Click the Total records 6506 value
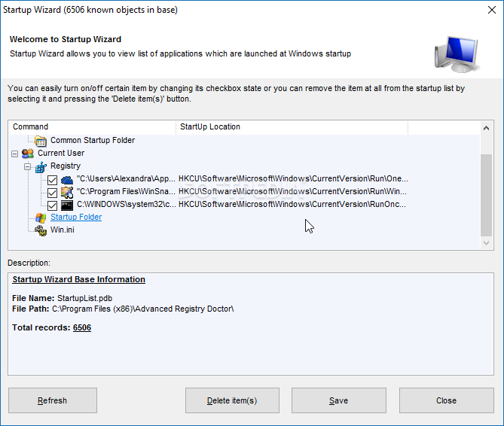The height and width of the screenshot is (426, 504). 82,327
